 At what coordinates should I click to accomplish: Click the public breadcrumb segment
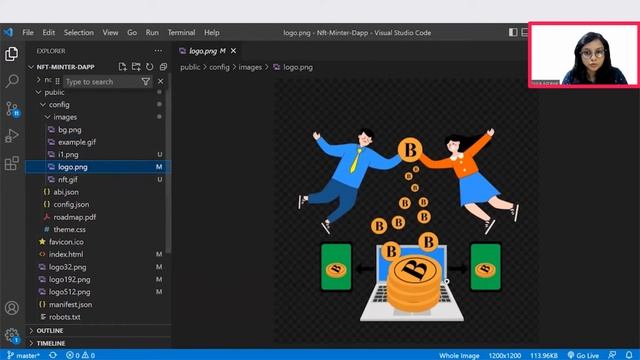click(x=190, y=67)
